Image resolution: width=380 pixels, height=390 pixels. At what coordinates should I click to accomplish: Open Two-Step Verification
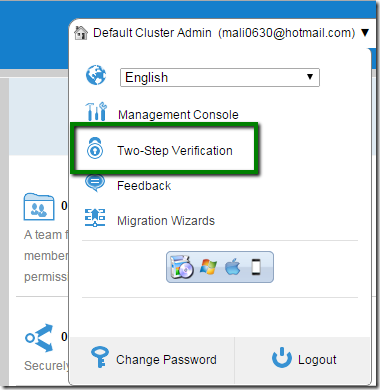click(x=175, y=151)
